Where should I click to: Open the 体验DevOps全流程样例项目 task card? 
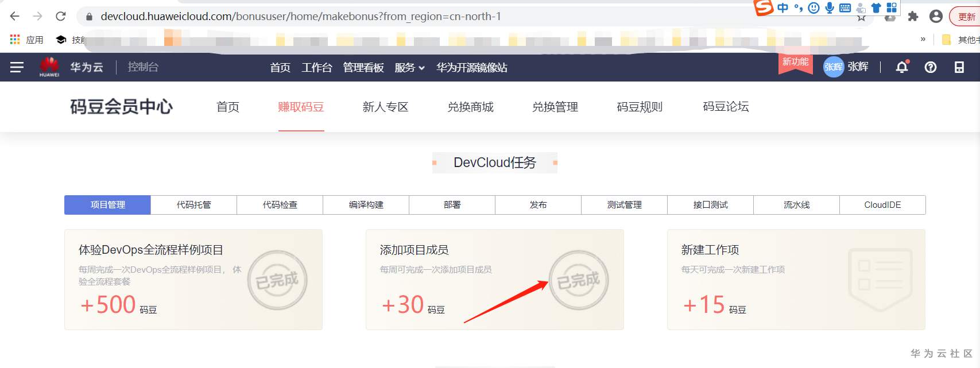click(193, 280)
